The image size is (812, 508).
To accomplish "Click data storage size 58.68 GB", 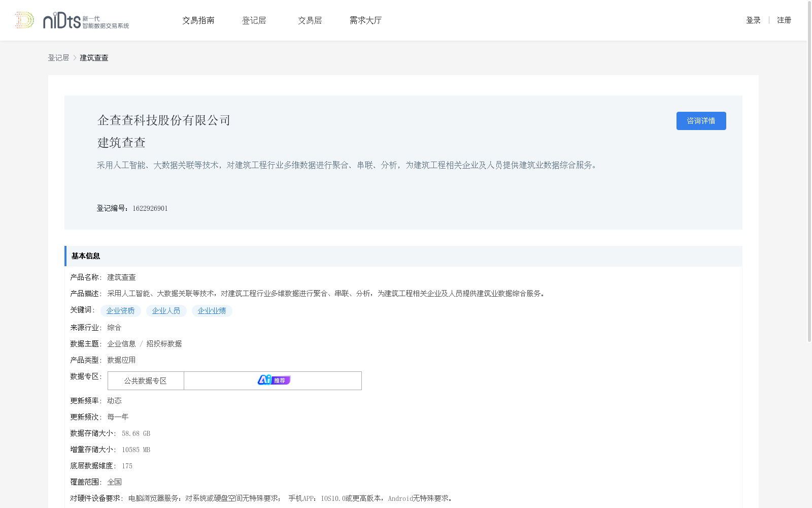I will point(136,433).
